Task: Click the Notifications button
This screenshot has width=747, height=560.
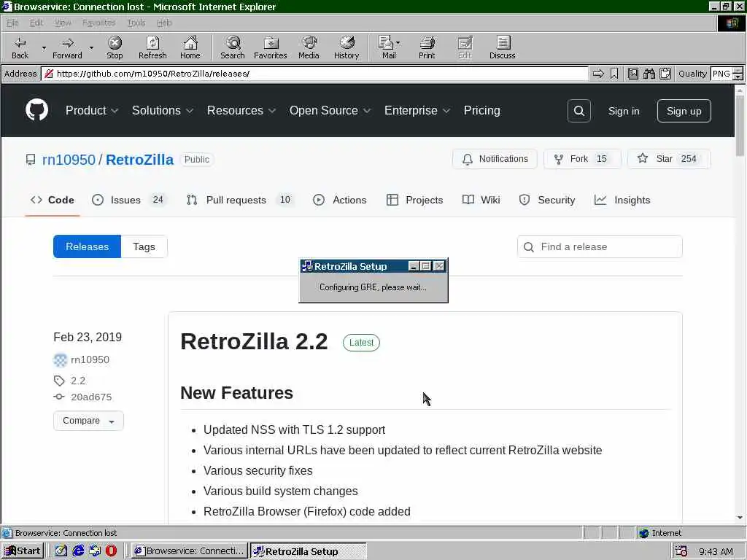Action: [x=495, y=159]
